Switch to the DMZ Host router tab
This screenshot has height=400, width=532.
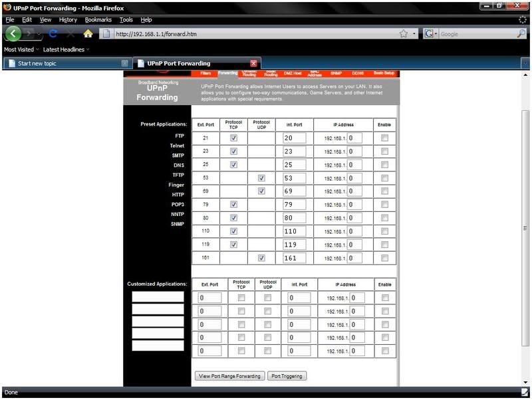[293, 73]
